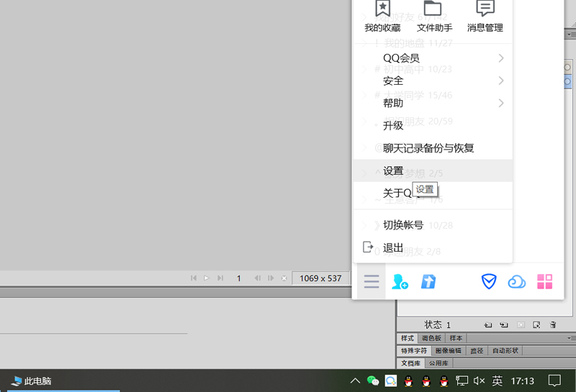
Task: Open the 图像编辑 tab
Action: coord(448,351)
